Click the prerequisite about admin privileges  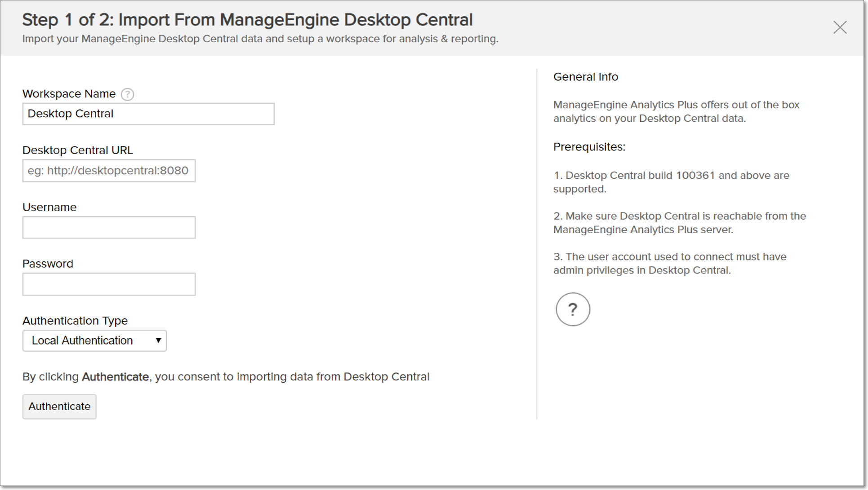pyautogui.click(x=670, y=263)
